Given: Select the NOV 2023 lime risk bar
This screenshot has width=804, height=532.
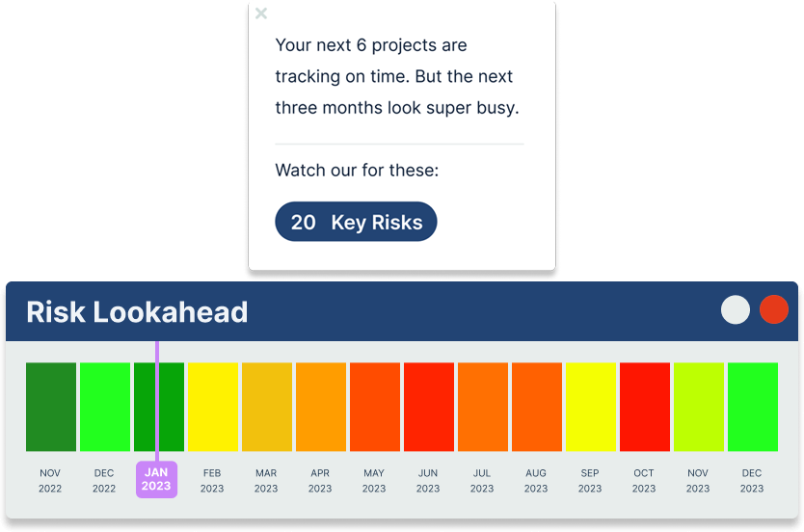Looking at the screenshot, I should click(699, 407).
